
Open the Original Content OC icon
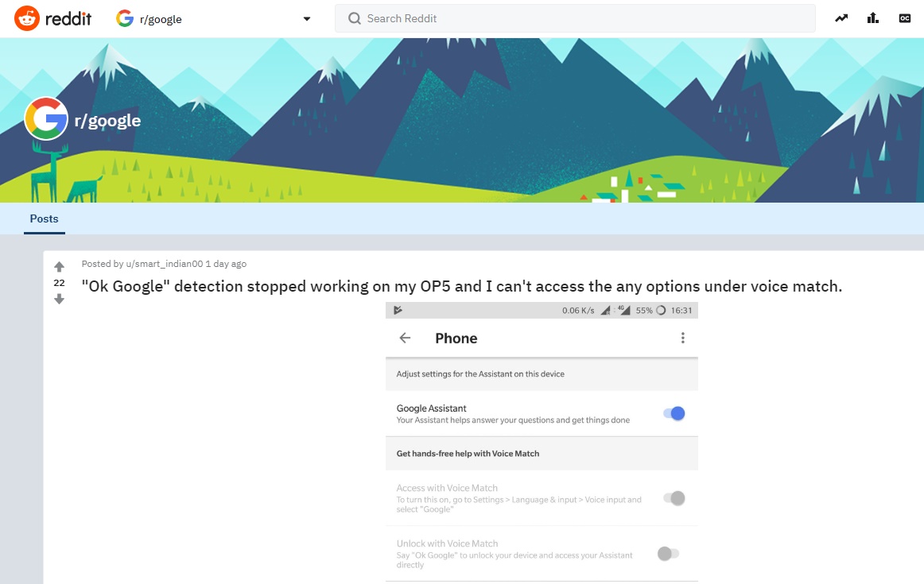coord(905,18)
